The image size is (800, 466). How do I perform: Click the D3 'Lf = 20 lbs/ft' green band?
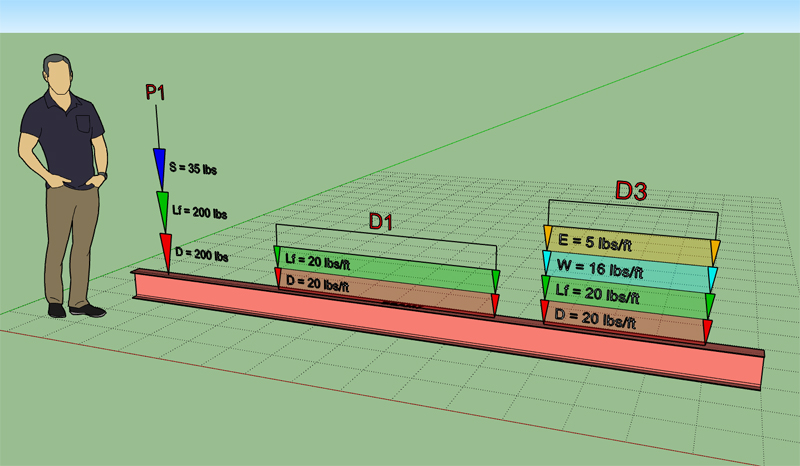tap(627, 296)
